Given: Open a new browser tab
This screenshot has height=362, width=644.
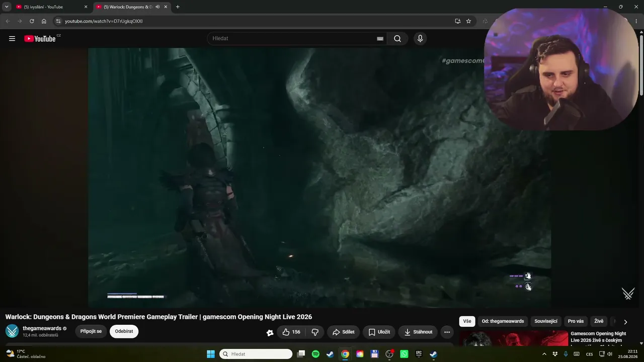Looking at the screenshot, I should [x=178, y=7].
